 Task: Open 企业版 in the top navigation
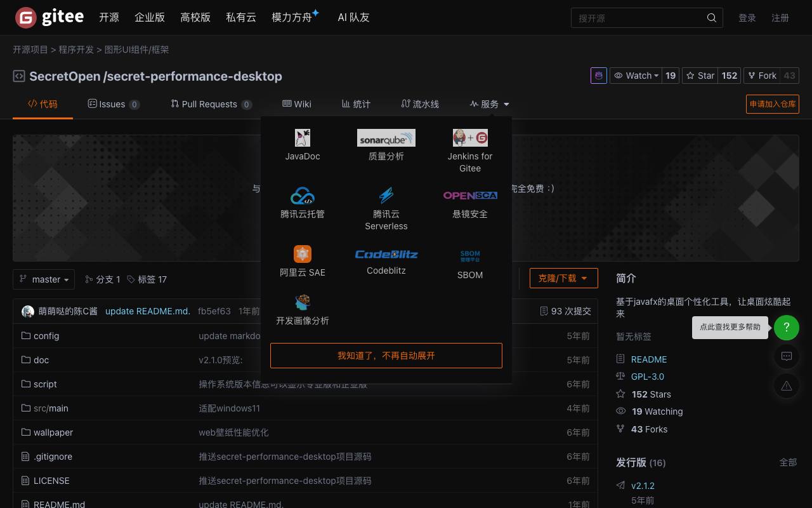150,18
